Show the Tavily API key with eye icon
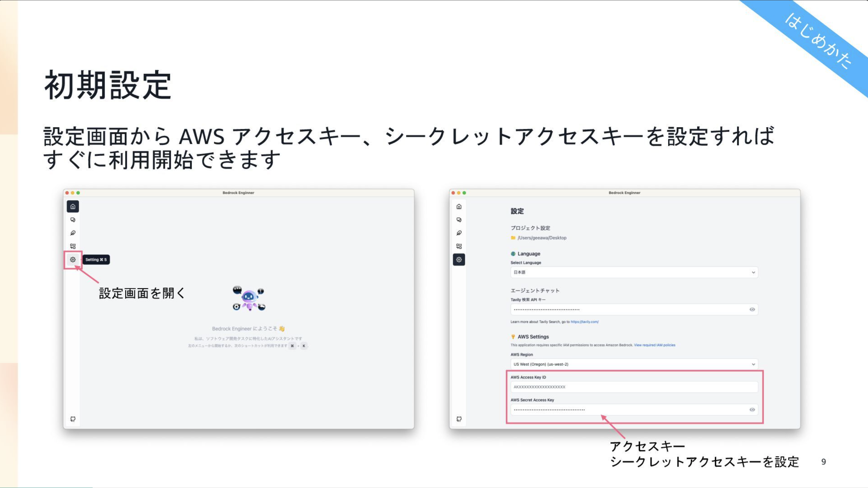Screen dimensions: 868x488 coord(752,310)
